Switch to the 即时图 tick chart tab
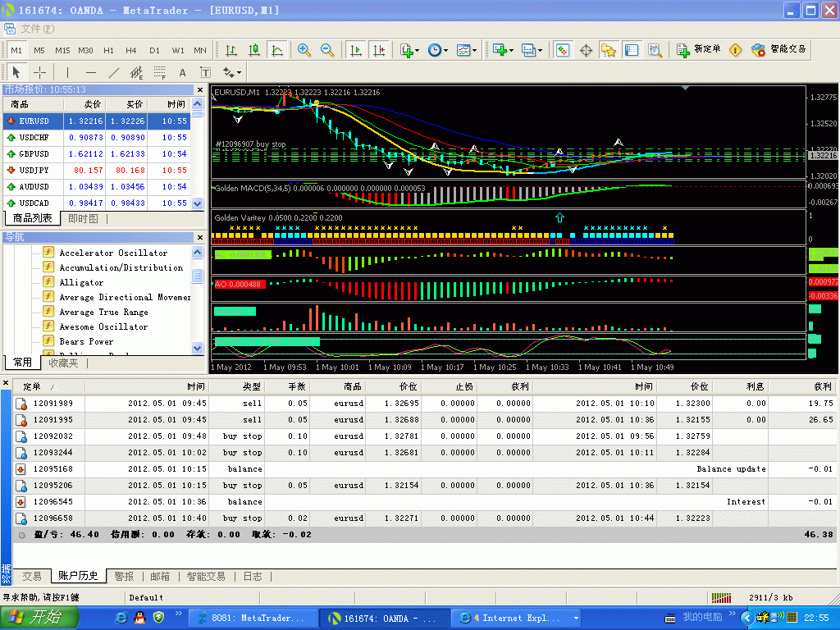 pos(83,218)
